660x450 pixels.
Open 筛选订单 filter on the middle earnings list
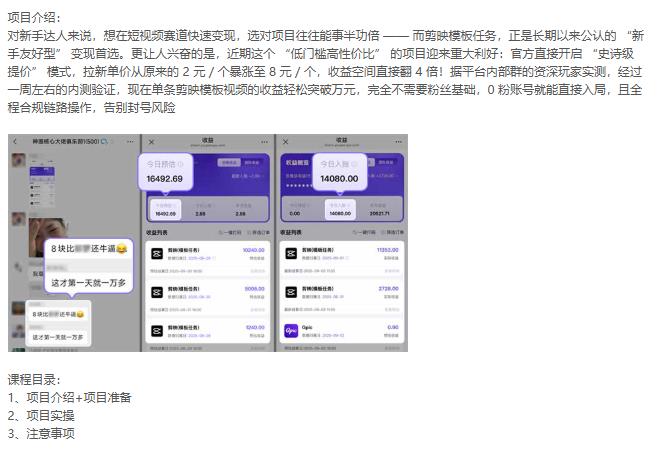click(x=258, y=232)
